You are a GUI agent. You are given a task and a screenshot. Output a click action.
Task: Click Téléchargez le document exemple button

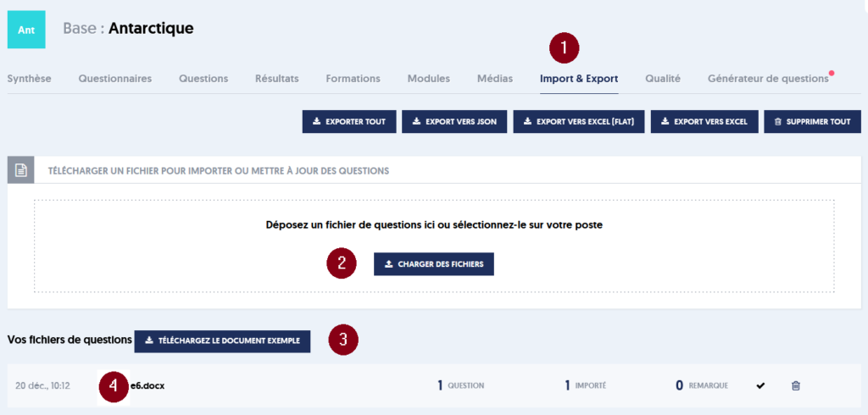tap(223, 340)
